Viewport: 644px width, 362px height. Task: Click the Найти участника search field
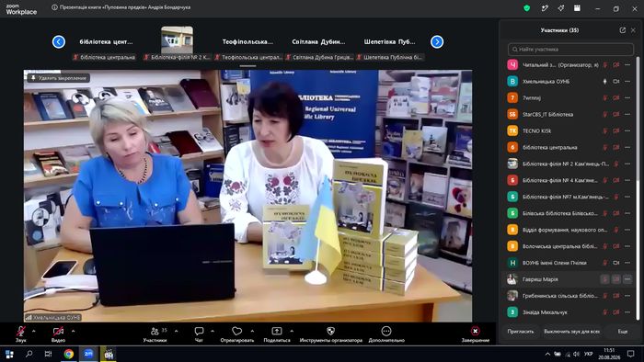(x=570, y=50)
